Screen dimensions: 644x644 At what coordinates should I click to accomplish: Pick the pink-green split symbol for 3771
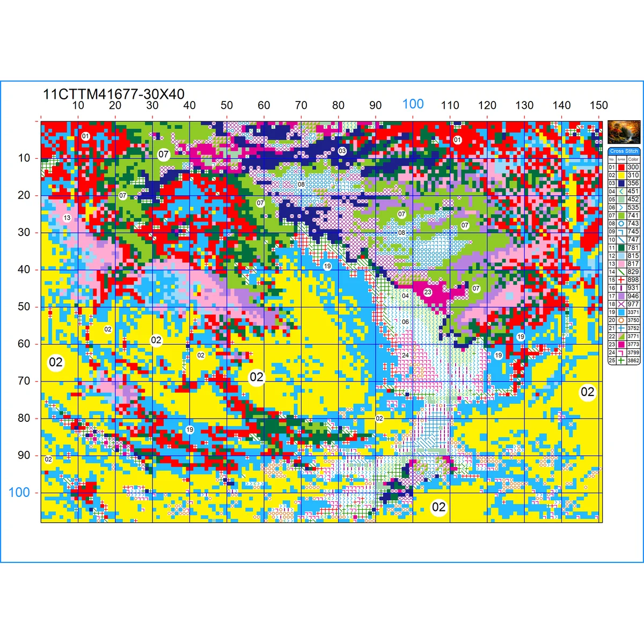[x=621, y=336]
